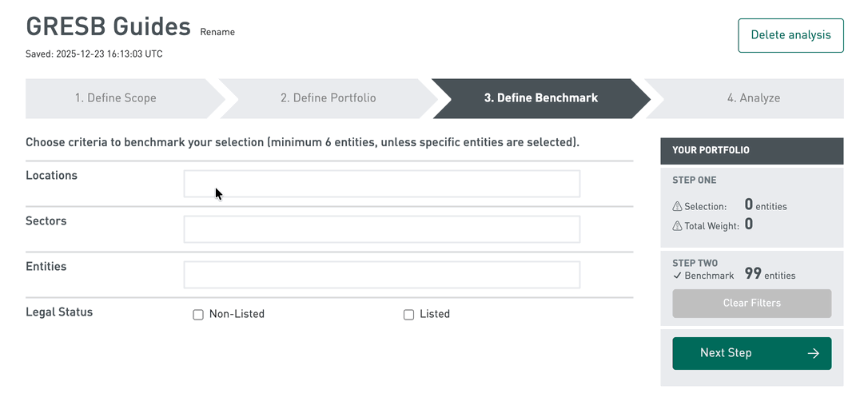Enable the Non-Listed legal status checkbox
This screenshot has height=417, width=868.
coord(198,315)
